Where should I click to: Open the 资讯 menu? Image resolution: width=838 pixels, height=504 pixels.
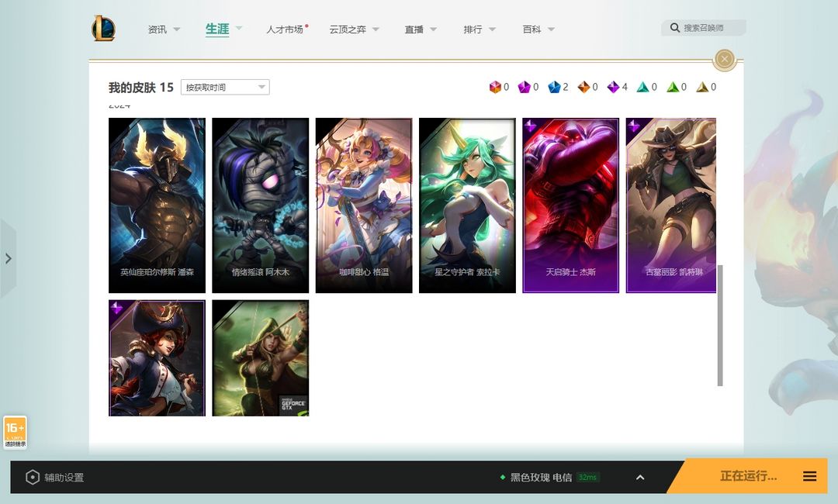[x=157, y=29]
